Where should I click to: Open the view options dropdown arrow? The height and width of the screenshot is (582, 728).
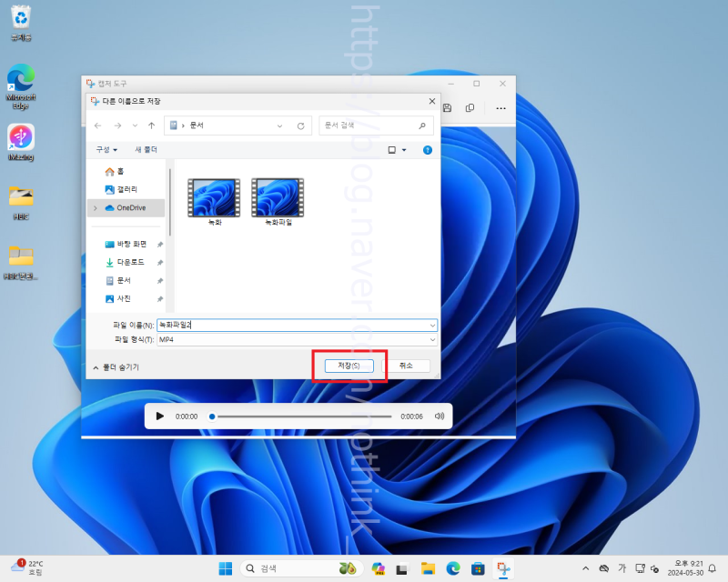[404, 150]
